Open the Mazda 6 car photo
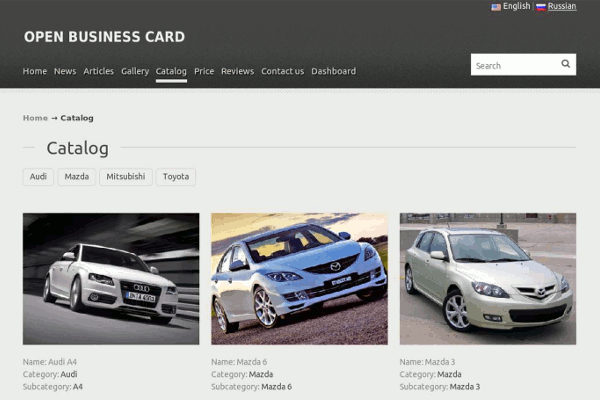Viewport: 600px width, 400px height. point(299,278)
